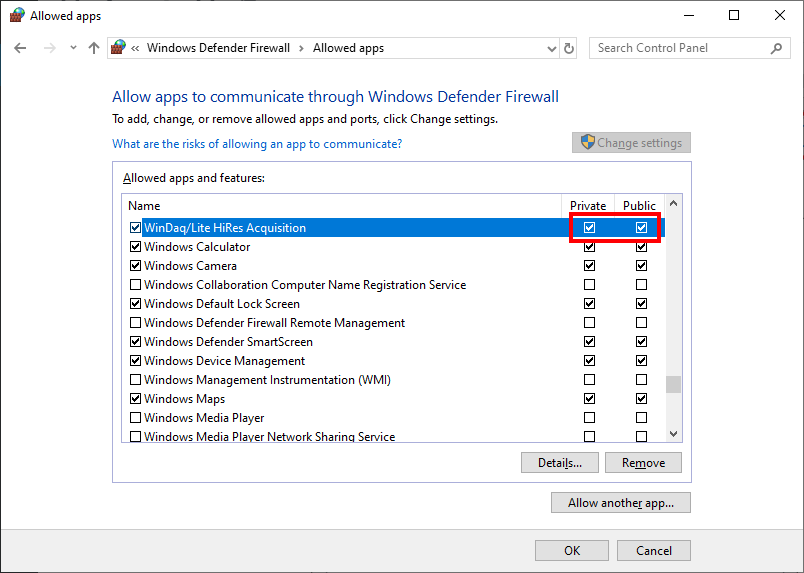
Task: Go up one level with up arrow
Action: [x=93, y=48]
